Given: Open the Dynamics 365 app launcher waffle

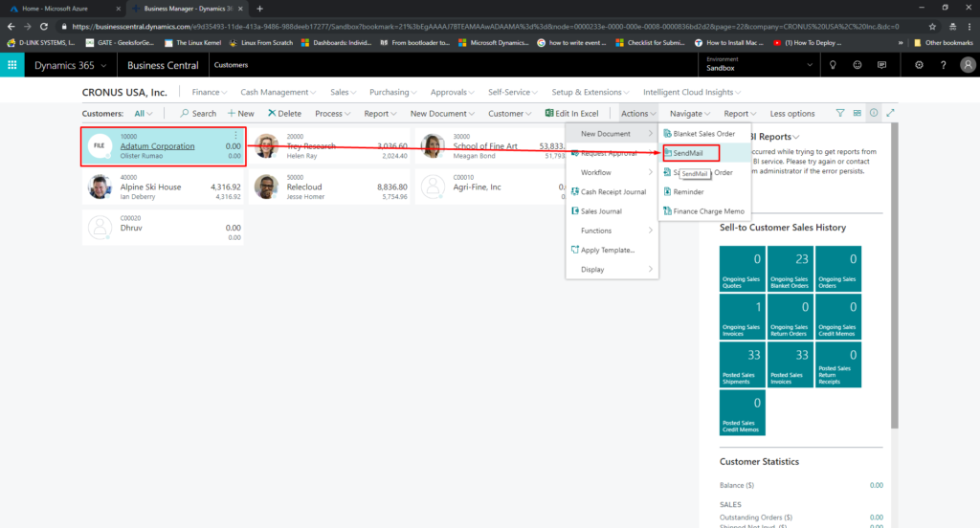Looking at the screenshot, I should pyautogui.click(x=12, y=65).
